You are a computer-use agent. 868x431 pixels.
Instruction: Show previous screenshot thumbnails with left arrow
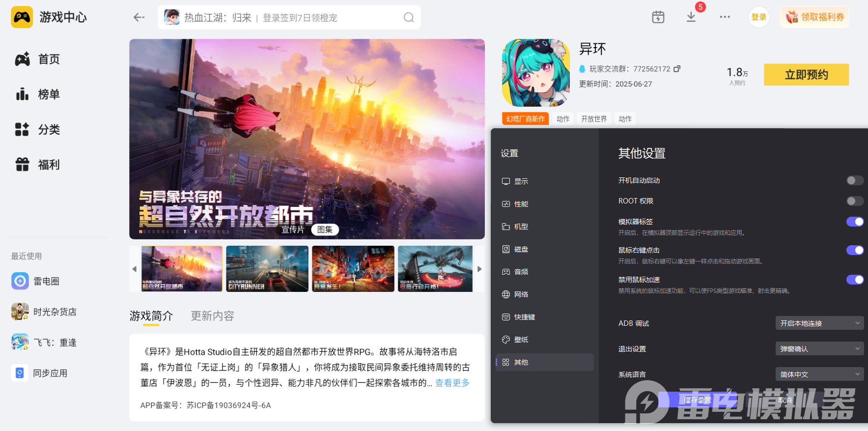134,269
